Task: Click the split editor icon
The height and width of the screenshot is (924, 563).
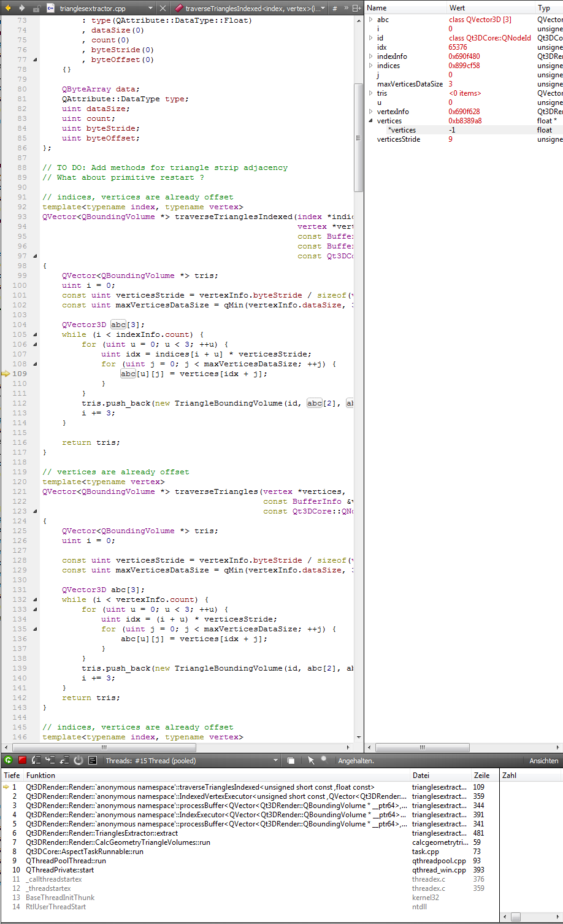Action: click(356, 9)
